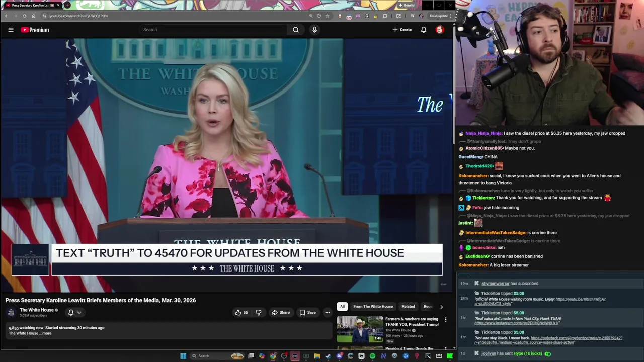This screenshot has height=362, width=644.
Task: Select the youtube.com address bar URL
Action: click(x=78, y=16)
